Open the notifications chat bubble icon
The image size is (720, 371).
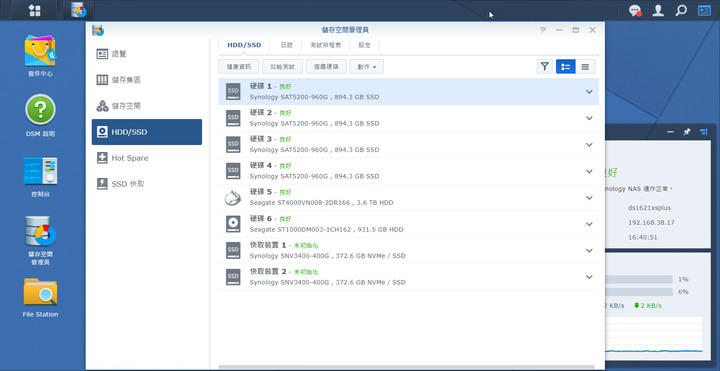635,11
